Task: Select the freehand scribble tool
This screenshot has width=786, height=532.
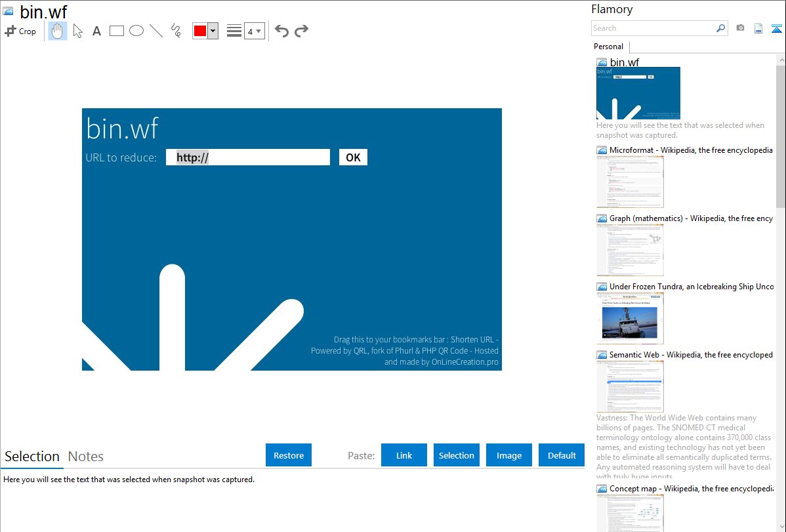Action: 176,31
